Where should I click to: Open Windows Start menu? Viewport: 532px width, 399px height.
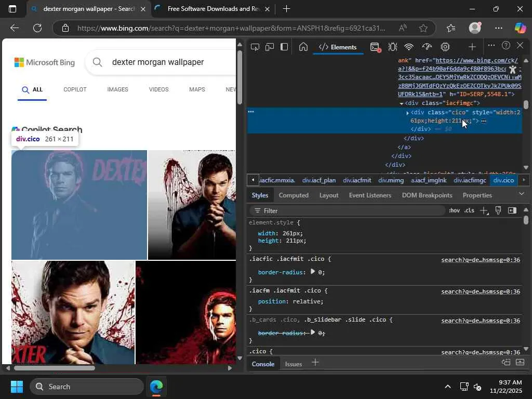pos(17,387)
